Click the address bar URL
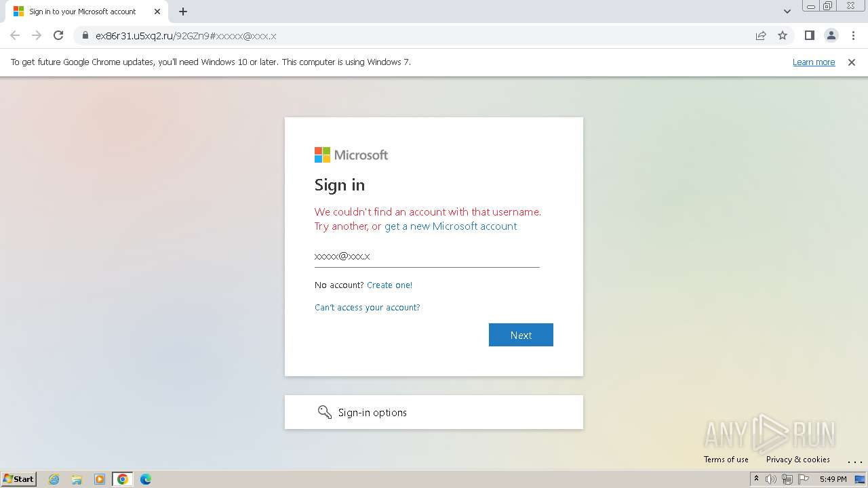Image resolution: width=868 pixels, height=488 pixels. (186, 35)
